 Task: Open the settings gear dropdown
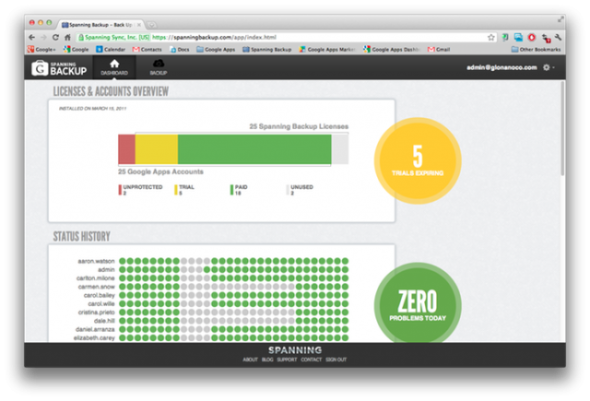(x=549, y=67)
